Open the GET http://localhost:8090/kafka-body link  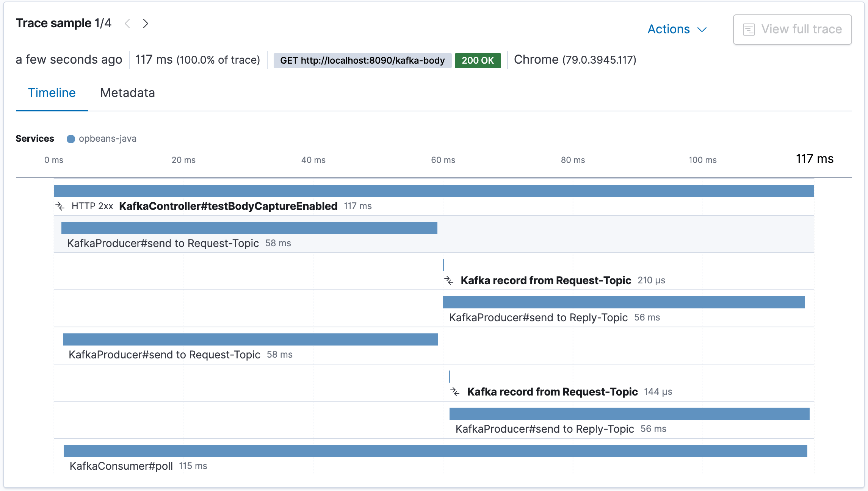(362, 59)
